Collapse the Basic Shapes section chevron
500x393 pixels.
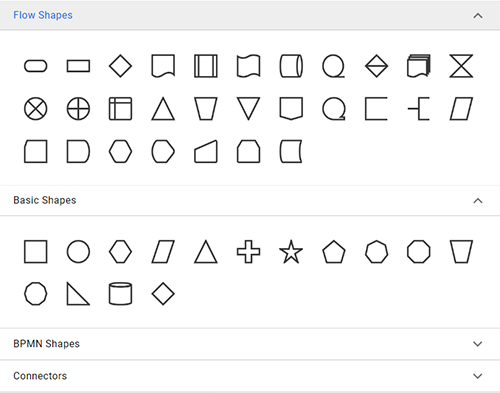(478, 201)
